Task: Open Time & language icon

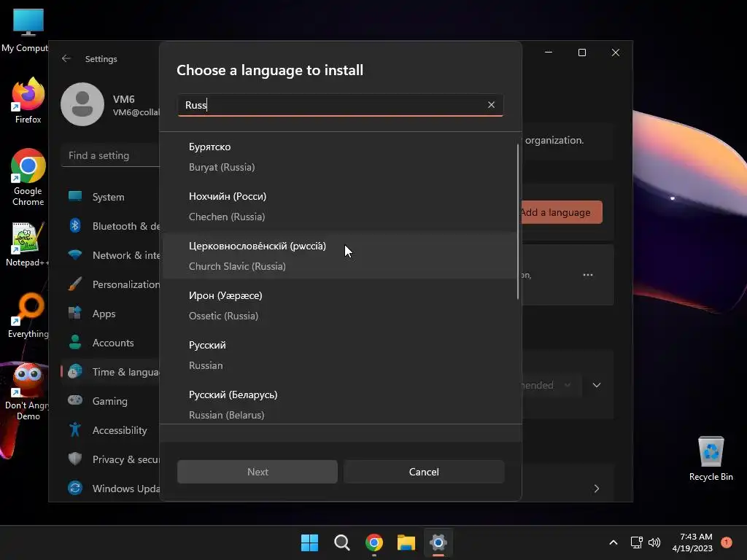Action: pyautogui.click(x=75, y=371)
